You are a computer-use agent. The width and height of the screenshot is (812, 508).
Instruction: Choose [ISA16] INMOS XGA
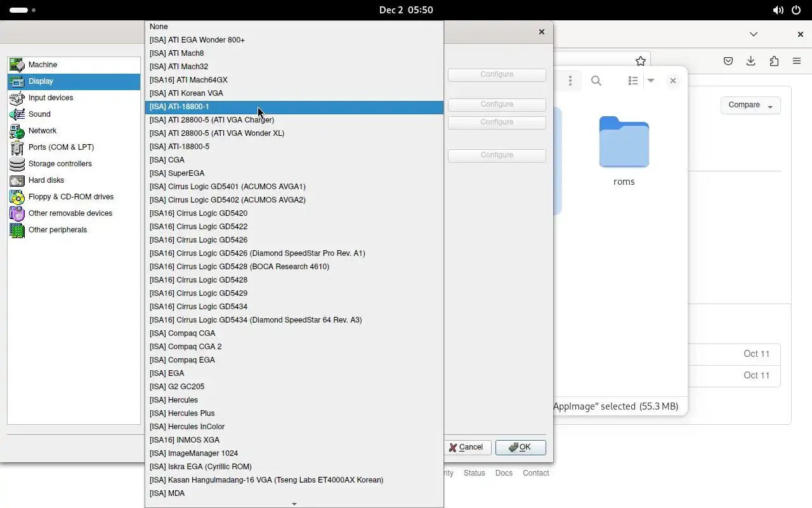294,440
